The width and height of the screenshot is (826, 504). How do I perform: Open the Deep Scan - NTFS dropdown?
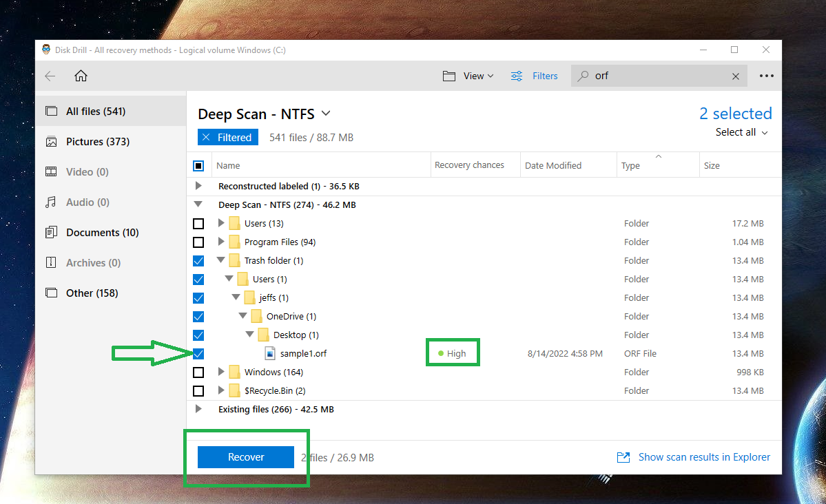[x=326, y=113]
